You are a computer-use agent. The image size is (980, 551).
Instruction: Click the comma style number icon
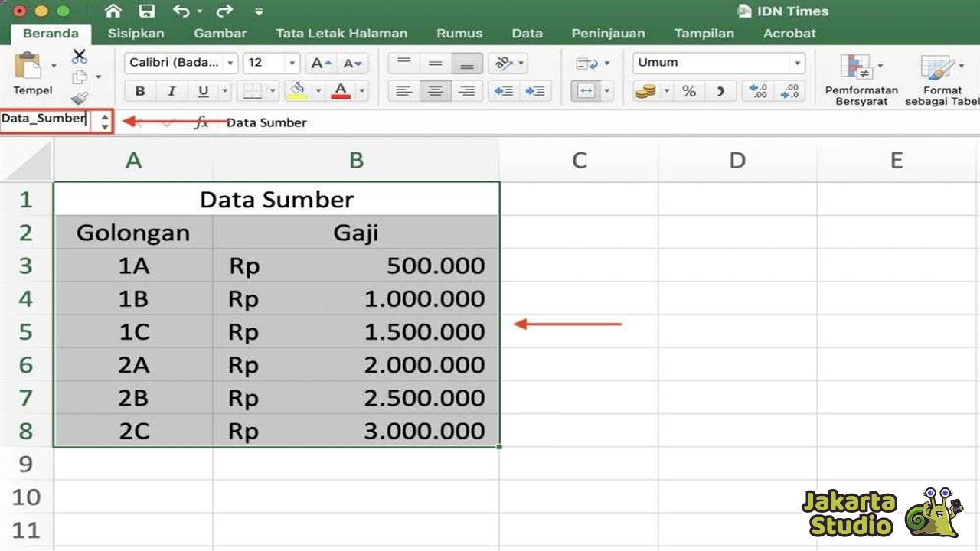[x=720, y=91]
